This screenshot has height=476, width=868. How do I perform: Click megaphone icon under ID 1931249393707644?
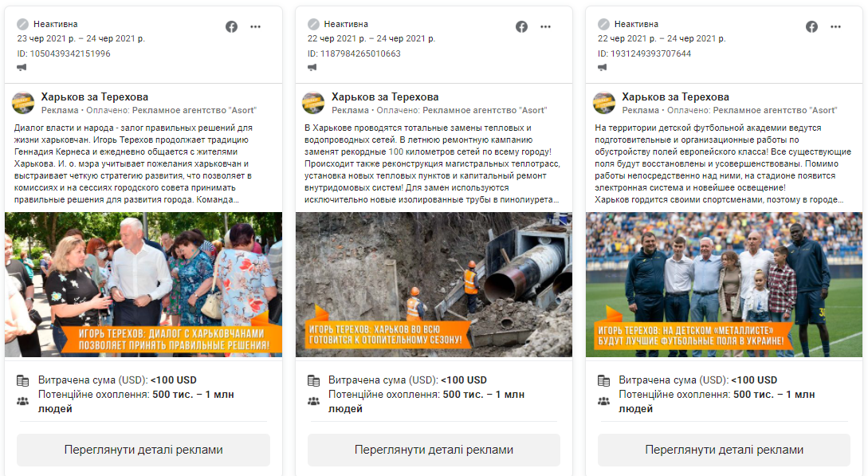click(x=603, y=67)
